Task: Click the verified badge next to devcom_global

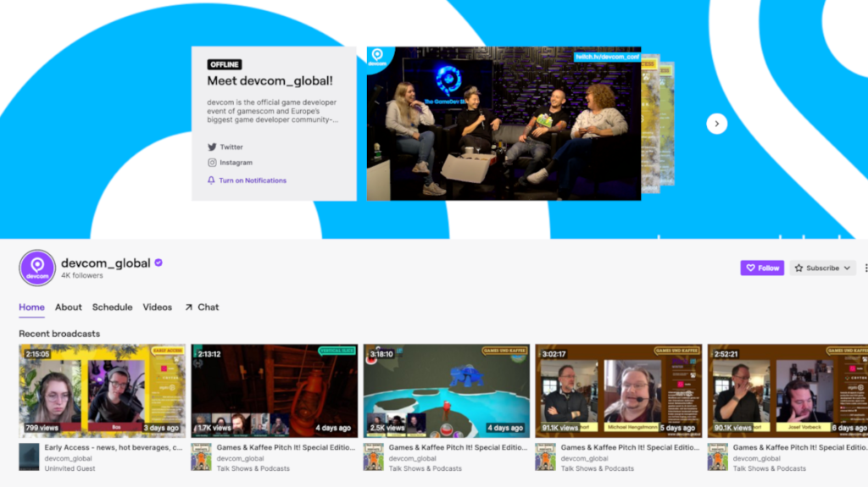Action: point(159,263)
